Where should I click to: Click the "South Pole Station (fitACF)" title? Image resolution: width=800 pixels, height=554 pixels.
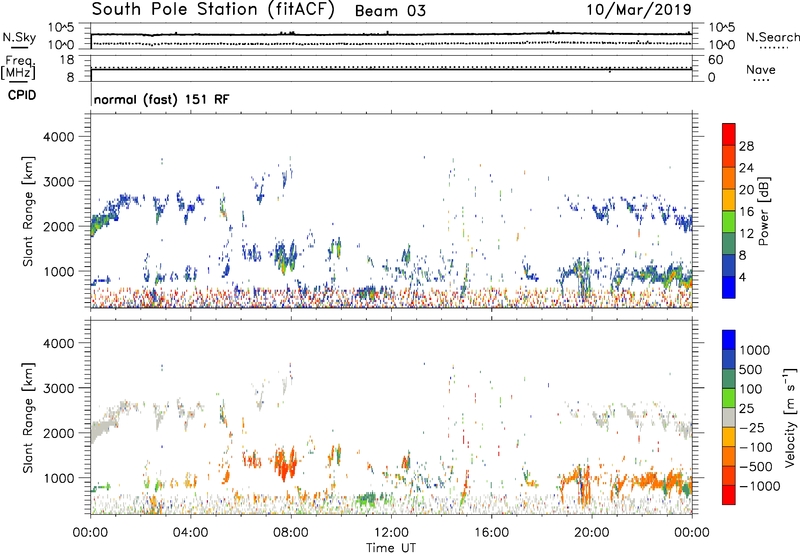click(213, 10)
